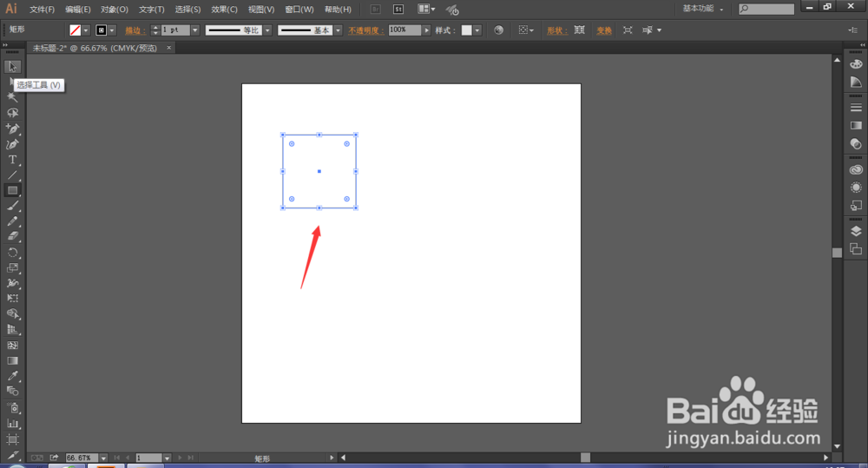This screenshot has width=868, height=468.
Task: Open the Artboards panel icon
Action: [856, 248]
